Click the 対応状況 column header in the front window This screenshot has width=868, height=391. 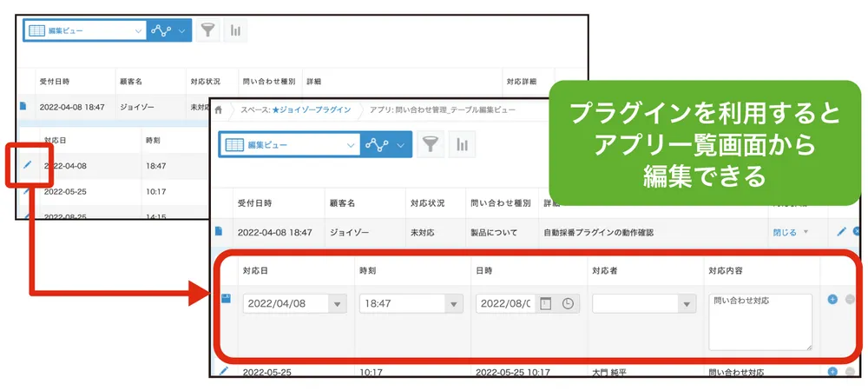(x=427, y=202)
